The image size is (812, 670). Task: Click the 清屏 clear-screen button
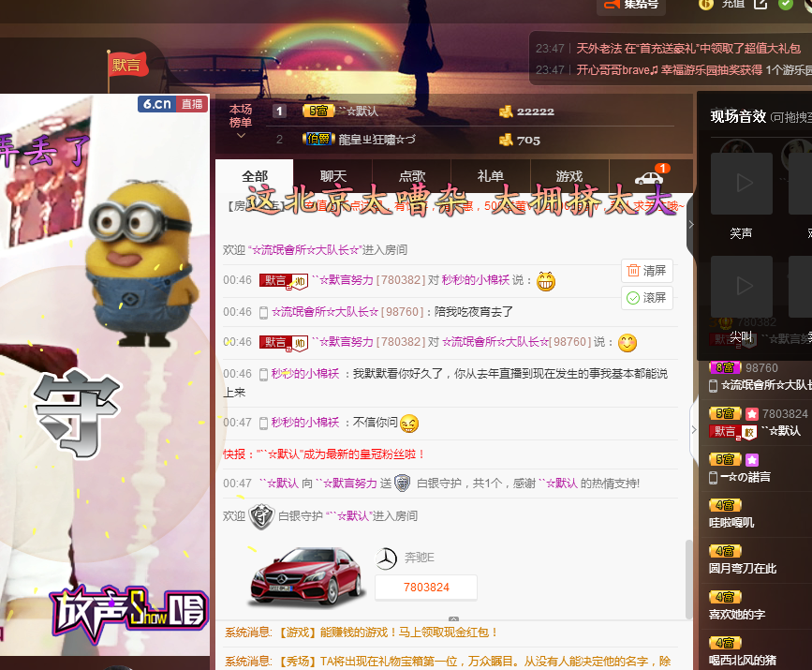click(x=647, y=271)
